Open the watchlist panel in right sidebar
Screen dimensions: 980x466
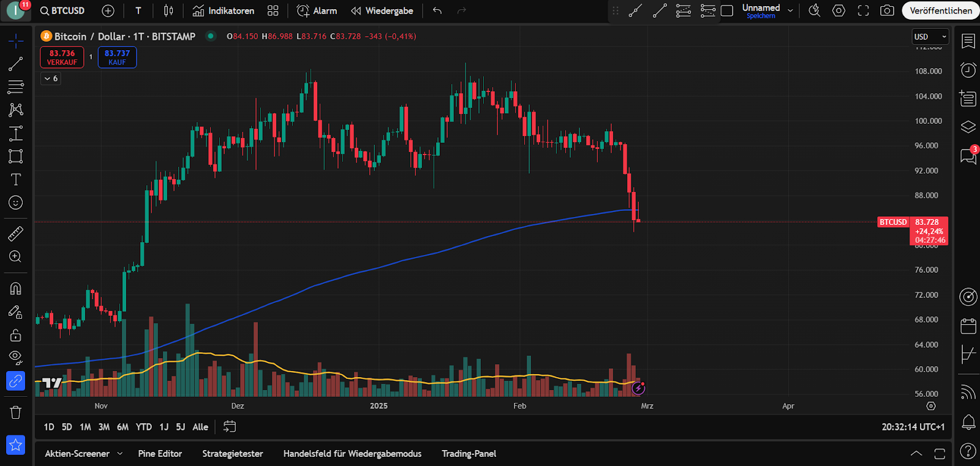click(968, 41)
